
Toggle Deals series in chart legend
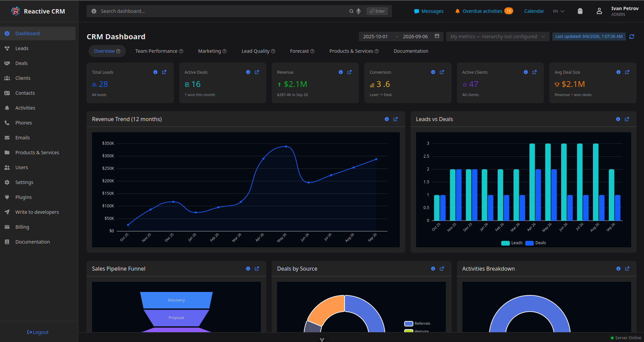click(x=536, y=243)
